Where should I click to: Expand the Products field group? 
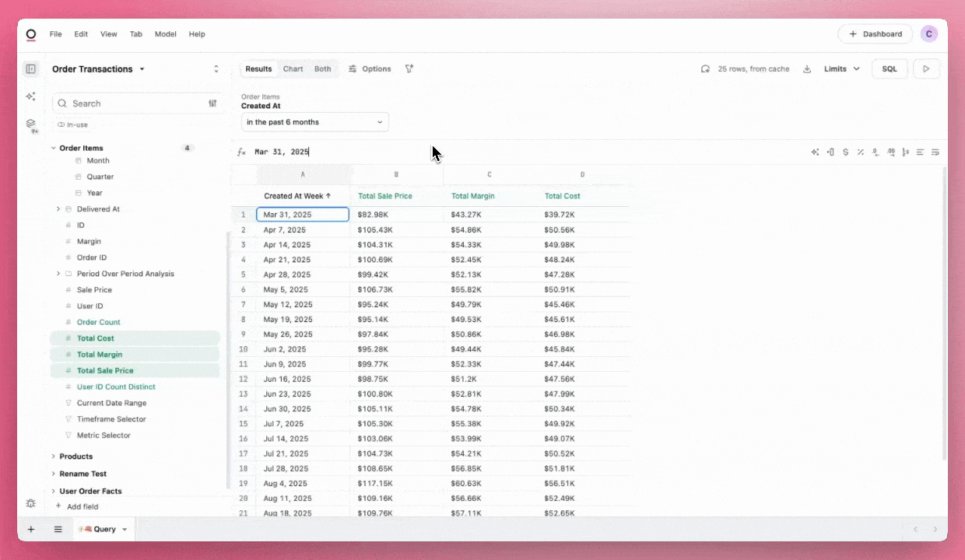(x=75, y=457)
